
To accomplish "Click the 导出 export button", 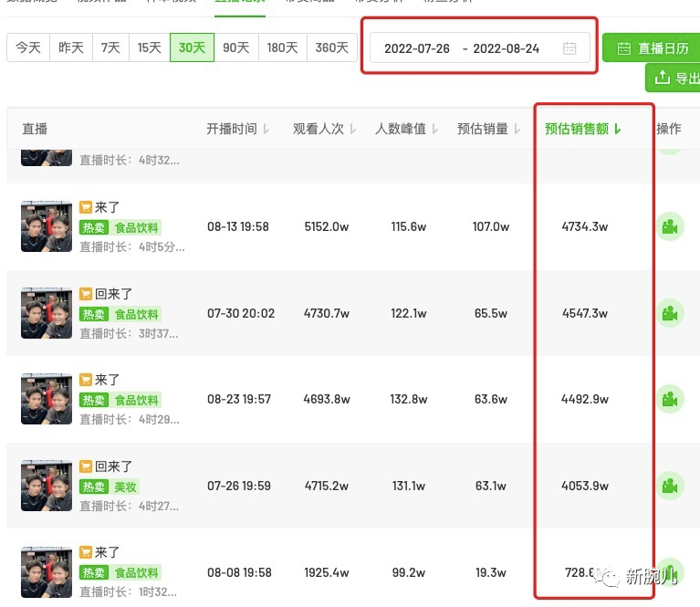I will 674,78.
